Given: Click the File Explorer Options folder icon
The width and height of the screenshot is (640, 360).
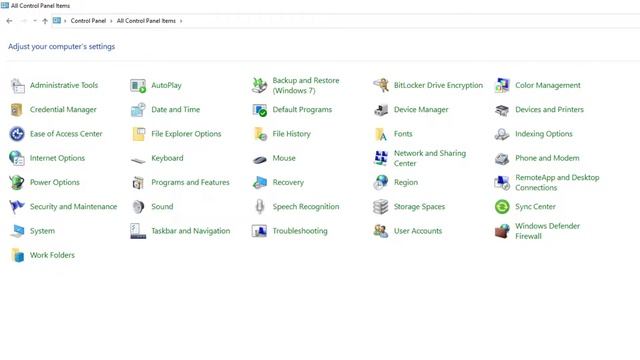Looking at the screenshot, I should (138, 134).
